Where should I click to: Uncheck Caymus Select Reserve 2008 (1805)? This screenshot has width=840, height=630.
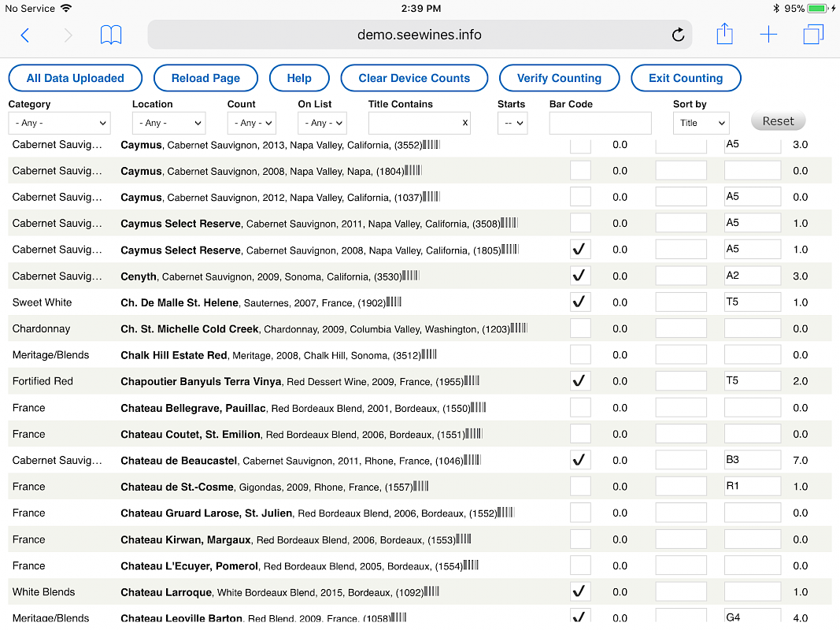point(580,249)
